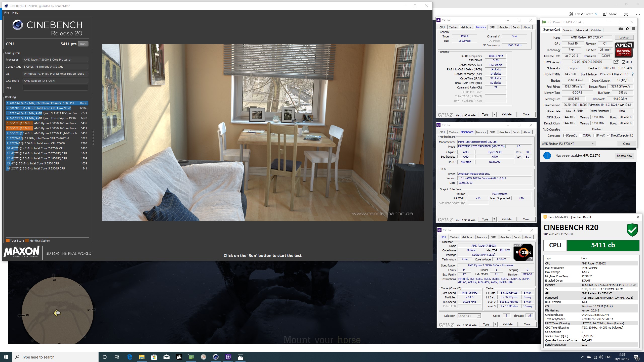This screenshot has height=362, width=644.
Task: Open the GPU-Z hamburger menu
Action: coord(633,29)
